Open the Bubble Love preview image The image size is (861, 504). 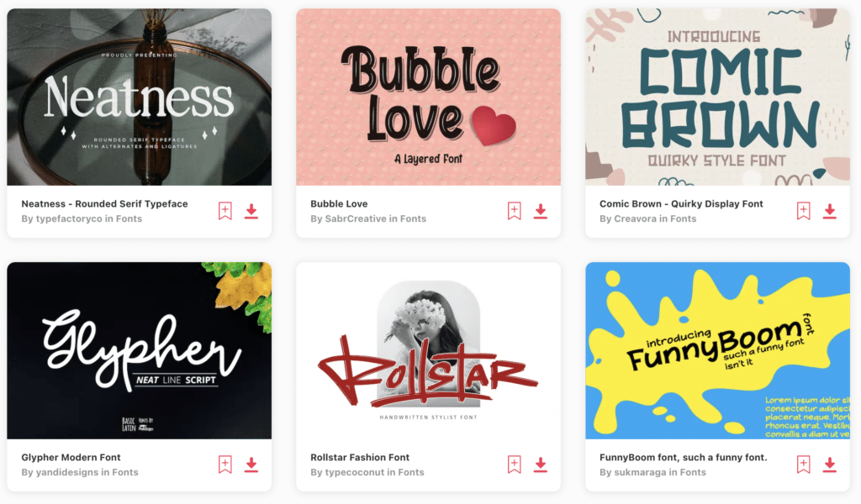click(x=428, y=97)
